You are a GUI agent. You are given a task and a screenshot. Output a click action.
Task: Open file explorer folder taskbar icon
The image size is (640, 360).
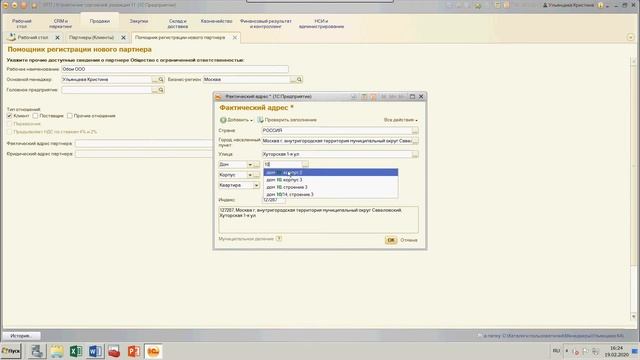click(x=57, y=351)
